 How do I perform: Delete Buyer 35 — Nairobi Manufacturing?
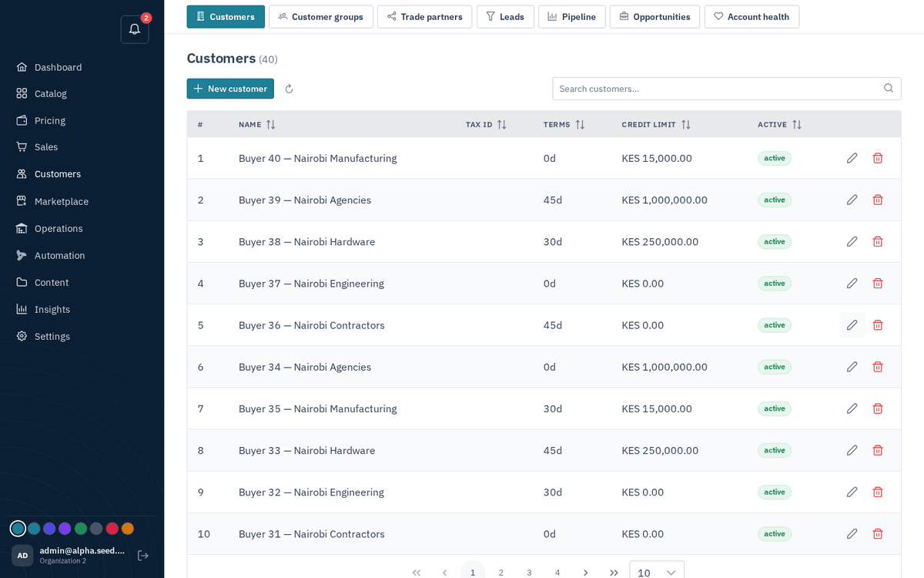point(878,408)
